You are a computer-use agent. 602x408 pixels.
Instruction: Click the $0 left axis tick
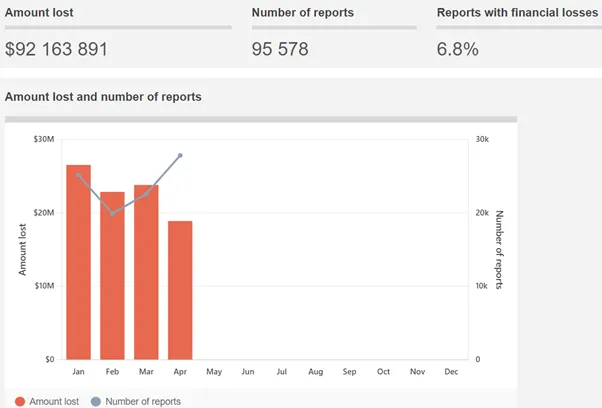[50, 360]
